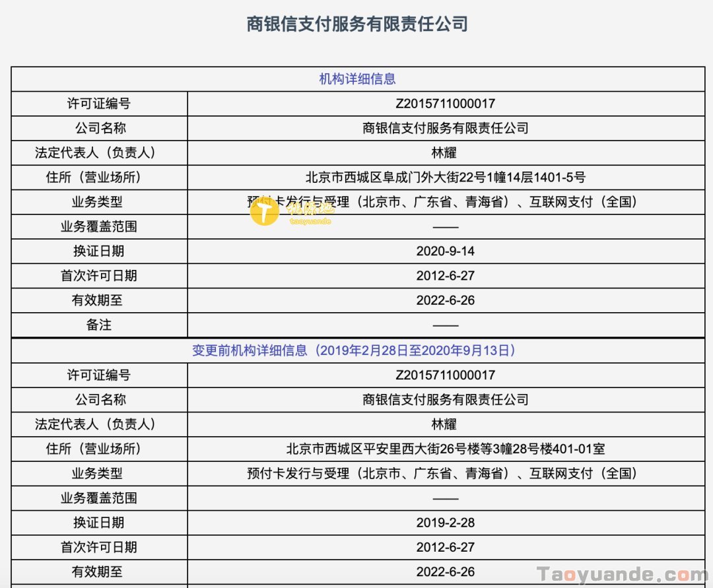713x588 pixels.
Task: Click 换证日期 label next to 2019-2-28
Action: click(98, 523)
